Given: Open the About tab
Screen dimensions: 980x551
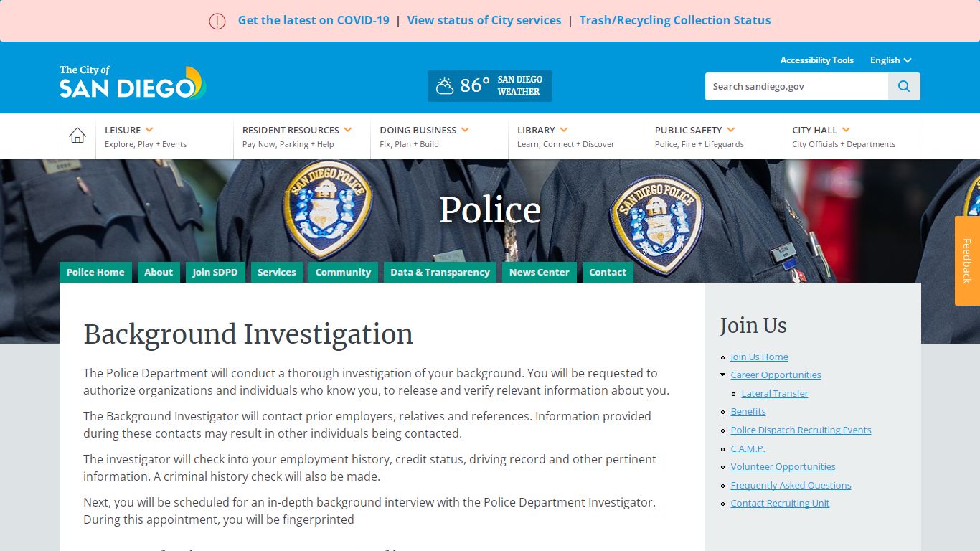Looking at the screenshot, I should coord(159,272).
